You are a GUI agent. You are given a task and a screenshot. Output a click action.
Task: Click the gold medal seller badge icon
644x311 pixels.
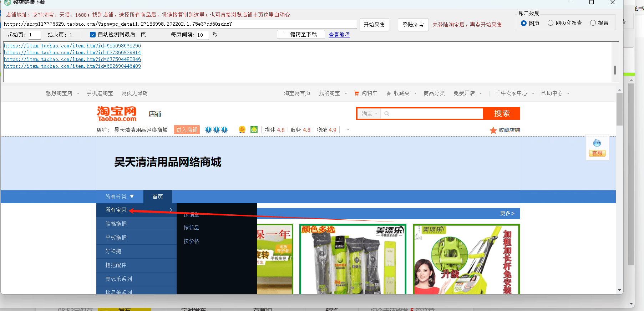click(x=242, y=130)
